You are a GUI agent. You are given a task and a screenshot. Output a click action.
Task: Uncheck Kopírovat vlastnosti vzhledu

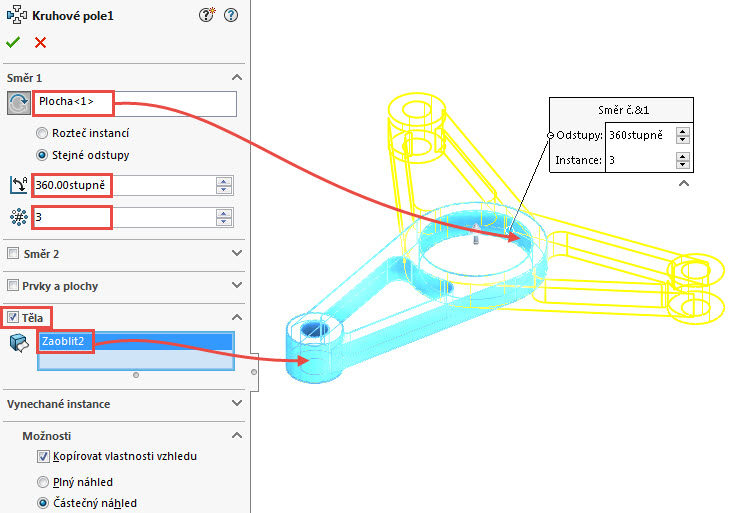point(43,456)
